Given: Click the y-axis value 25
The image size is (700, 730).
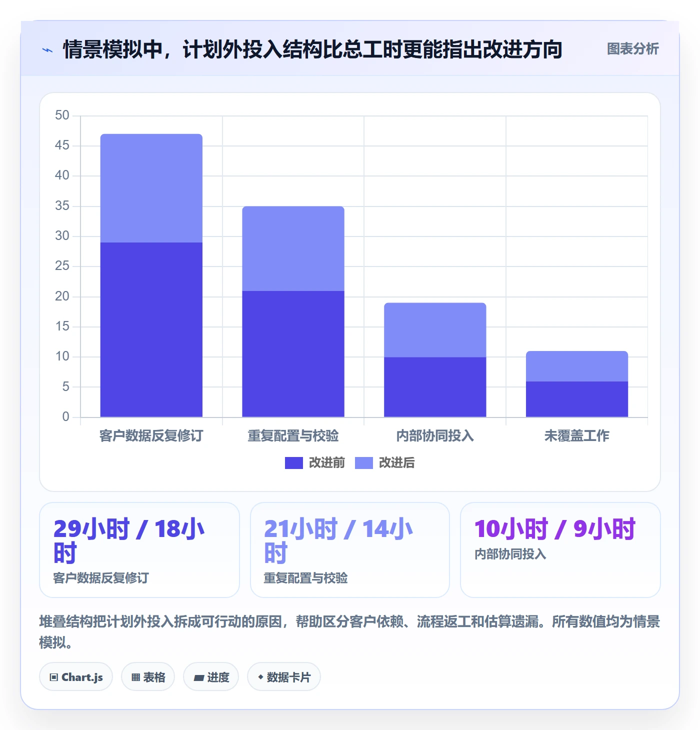Looking at the screenshot, I should pos(62,266).
